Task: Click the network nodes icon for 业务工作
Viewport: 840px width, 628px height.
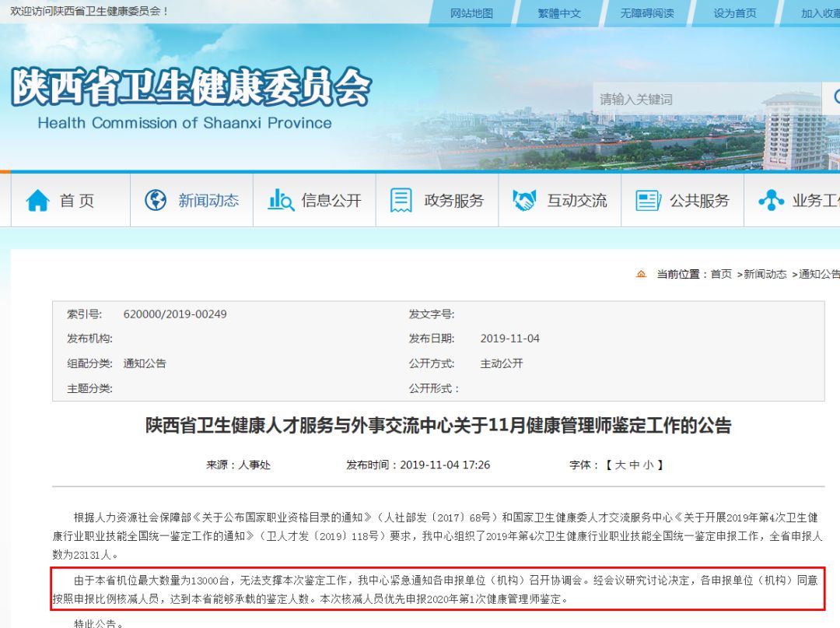Action: pos(772,201)
